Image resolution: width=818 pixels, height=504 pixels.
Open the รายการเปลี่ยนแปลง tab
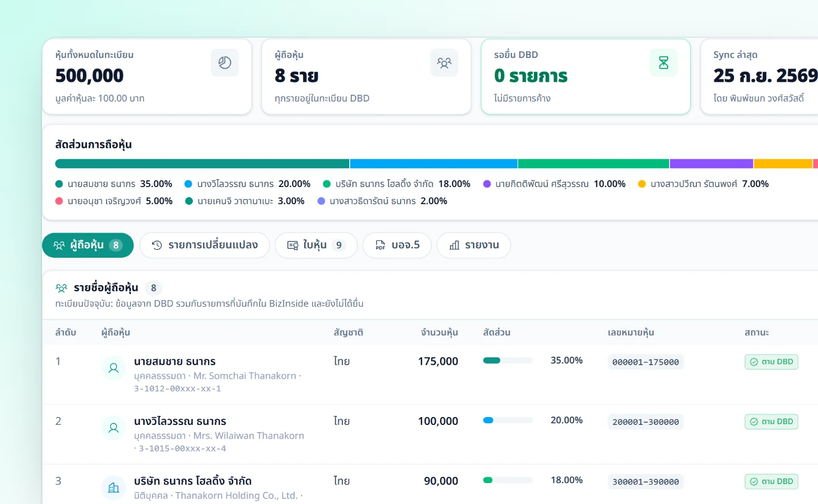click(x=204, y=245)
